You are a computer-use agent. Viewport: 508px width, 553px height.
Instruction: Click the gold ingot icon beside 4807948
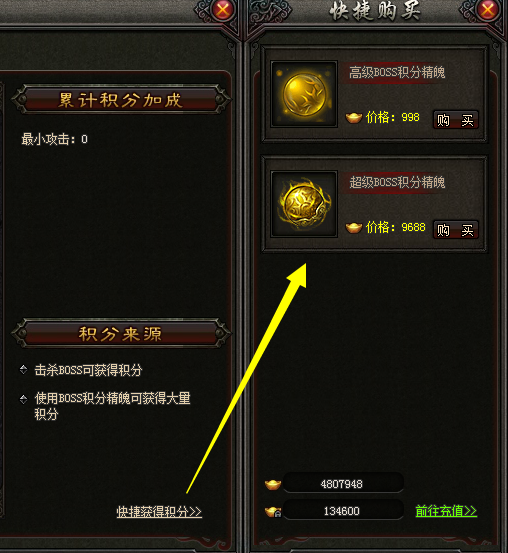(273, 484)
